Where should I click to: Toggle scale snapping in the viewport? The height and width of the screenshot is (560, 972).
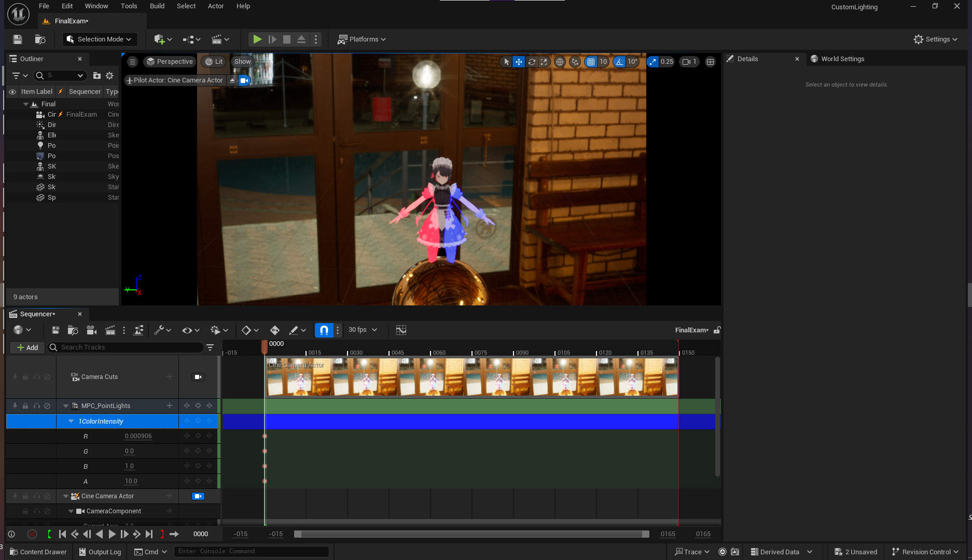click(x=652, y=62)
